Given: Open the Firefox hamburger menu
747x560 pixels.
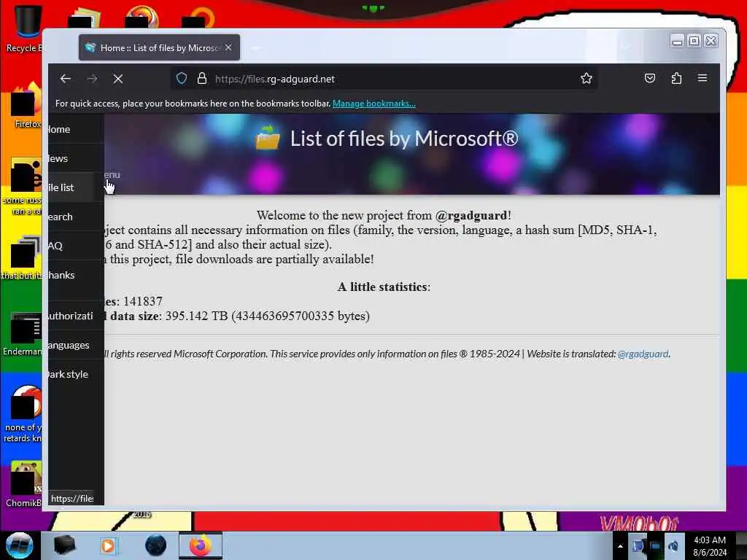Looking at the screenshot, I should [703, 78].
